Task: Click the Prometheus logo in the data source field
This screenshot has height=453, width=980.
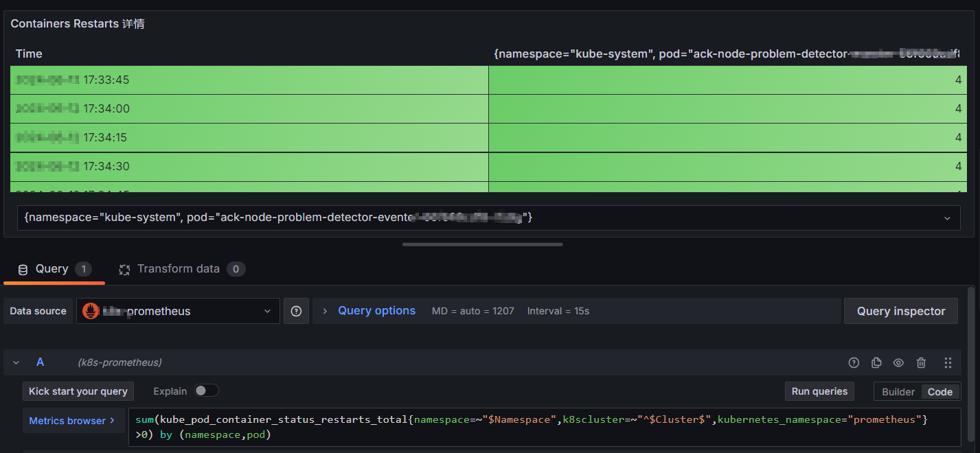Action: coord(90,311)
